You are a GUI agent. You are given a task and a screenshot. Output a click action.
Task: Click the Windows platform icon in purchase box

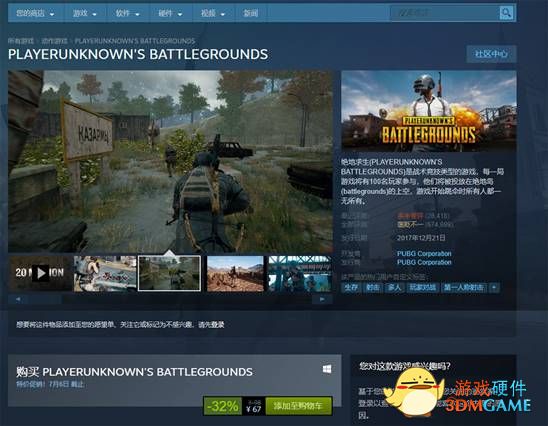(x=327, y=369)
